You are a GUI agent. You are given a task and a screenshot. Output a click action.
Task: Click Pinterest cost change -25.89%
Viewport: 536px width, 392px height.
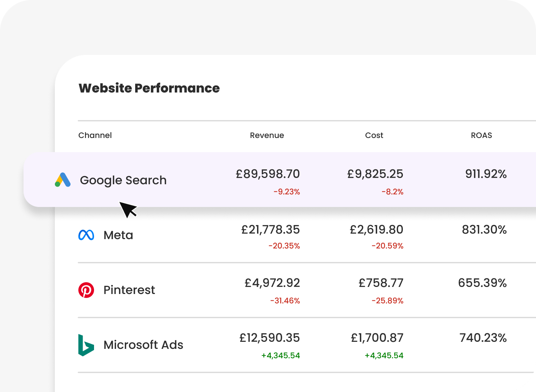tap(387, 301)
